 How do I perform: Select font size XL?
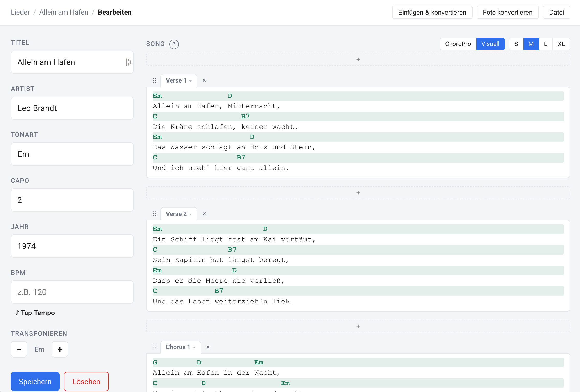pos(561,44)
